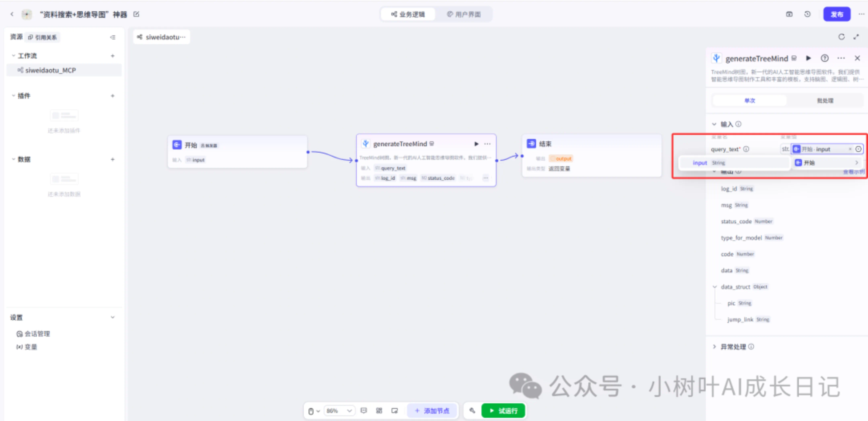Add data with the plus icon
This screenshot has height=421, width=868.
pyautogui.click(x=113, y=159)
